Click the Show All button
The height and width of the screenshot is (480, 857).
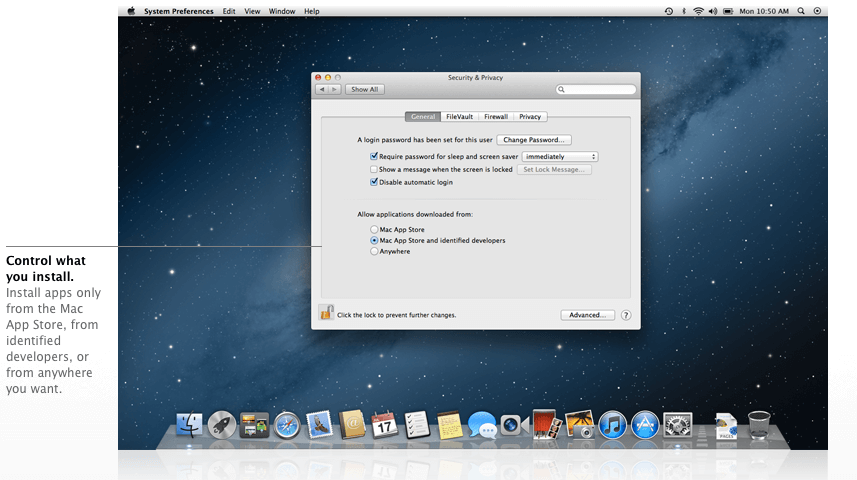pos(365,89)
